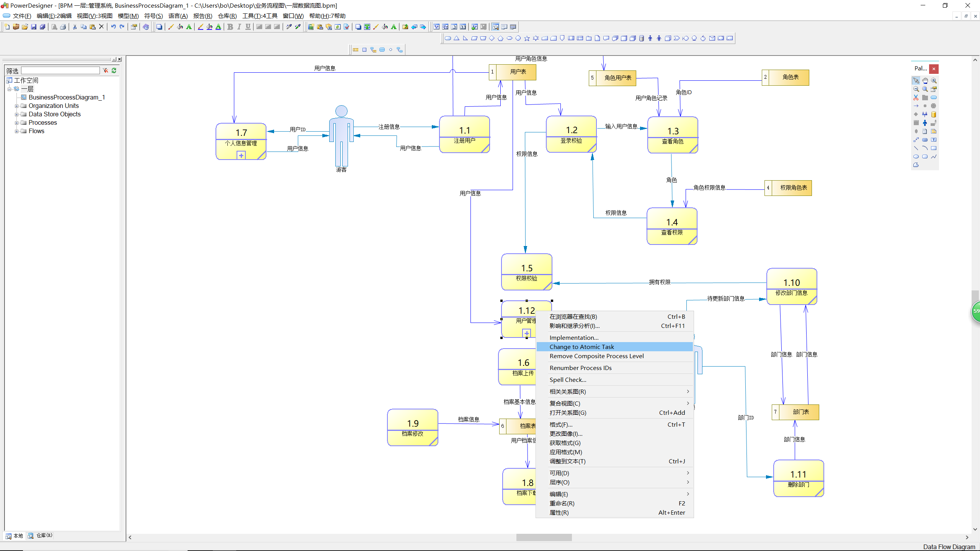Select the Grabber hand tool in palette

pyautogui.click(x=925, y=81)
